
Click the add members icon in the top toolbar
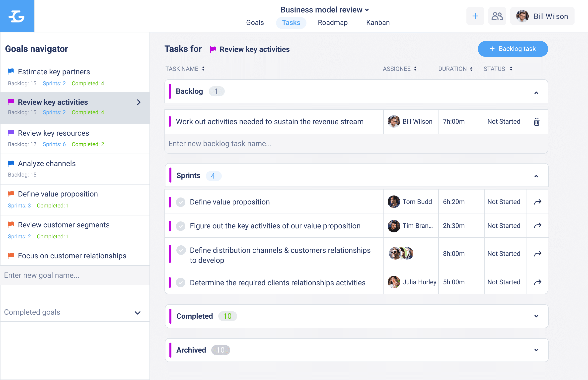click(496, 16)
